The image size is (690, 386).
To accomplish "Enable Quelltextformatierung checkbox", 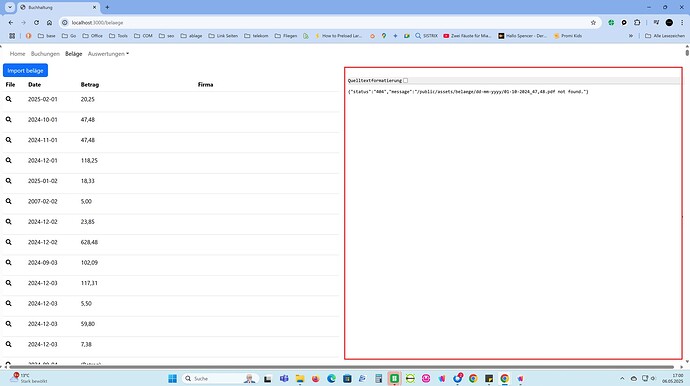I will (406, 81).
